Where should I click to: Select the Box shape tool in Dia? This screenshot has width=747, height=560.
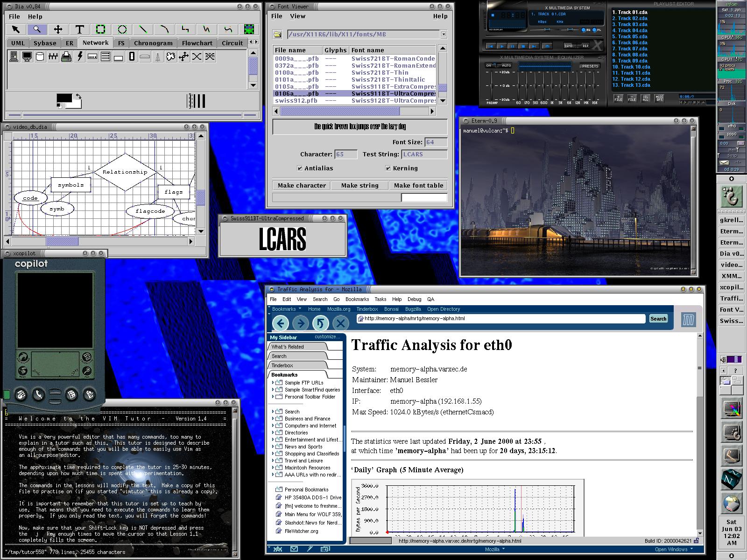(x=100, y=29)
